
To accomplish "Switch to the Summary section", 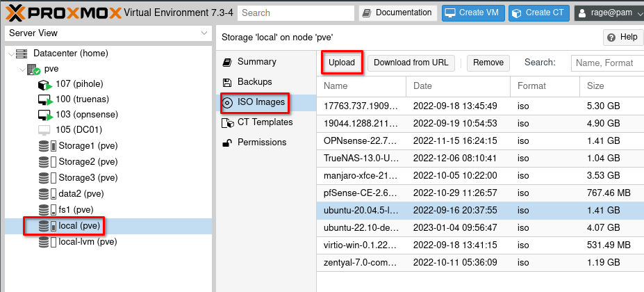I will tap(256, 62).
